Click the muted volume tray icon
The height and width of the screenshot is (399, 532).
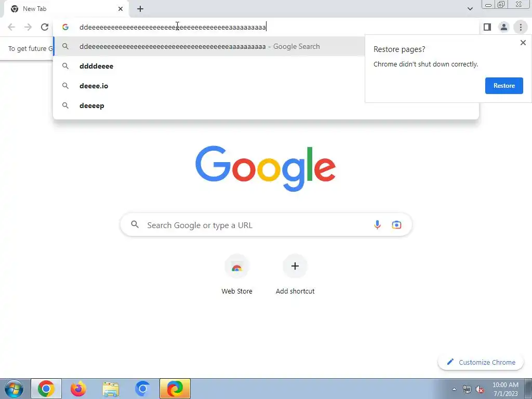click(480, 390)
